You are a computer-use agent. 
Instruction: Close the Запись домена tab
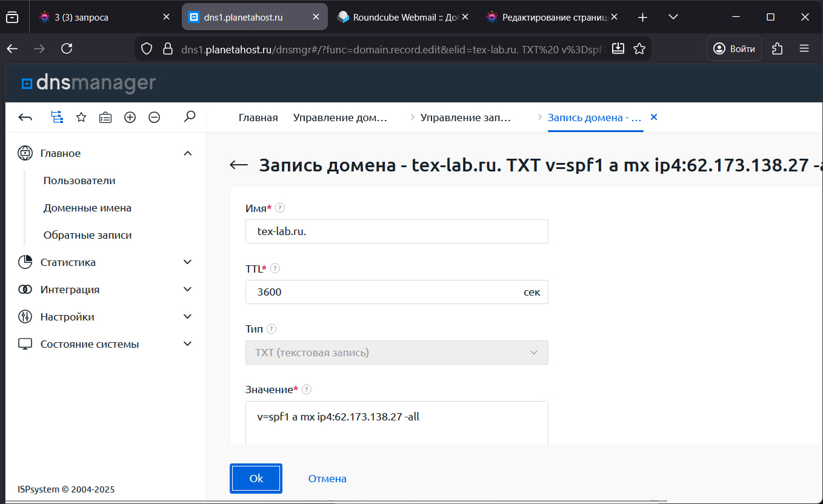(654, 118)
